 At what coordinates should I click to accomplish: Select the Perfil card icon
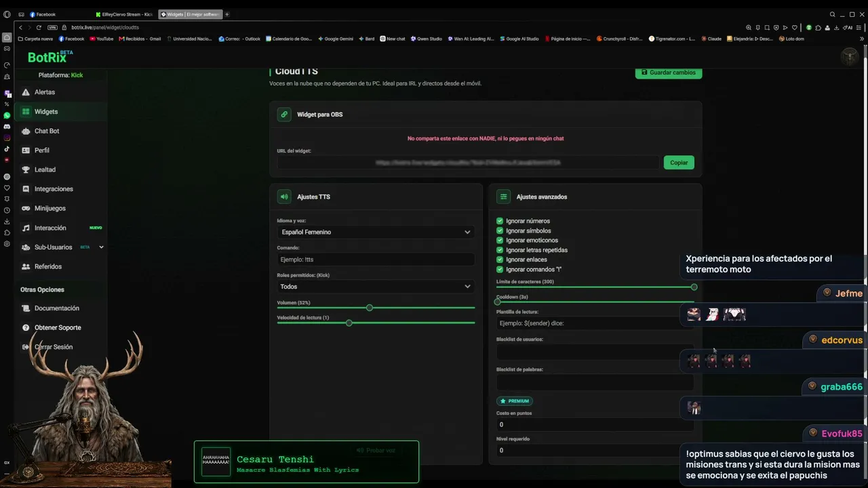[x=26, y=150]
